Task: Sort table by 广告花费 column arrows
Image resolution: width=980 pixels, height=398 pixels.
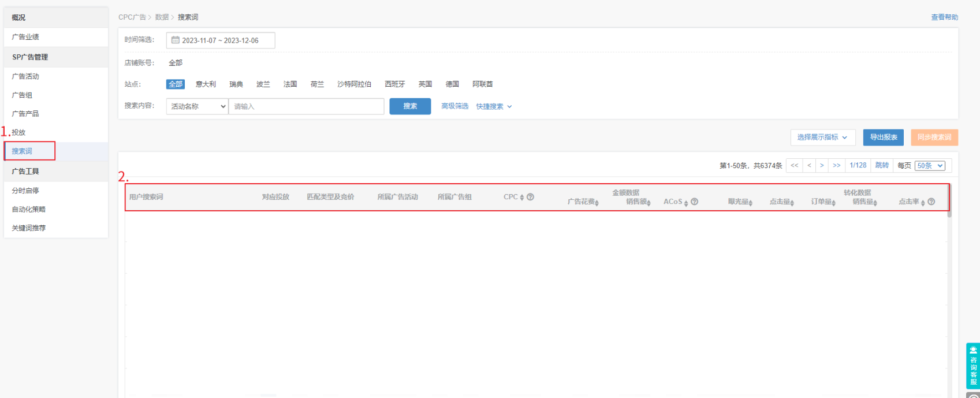Action: pos(597,203)
